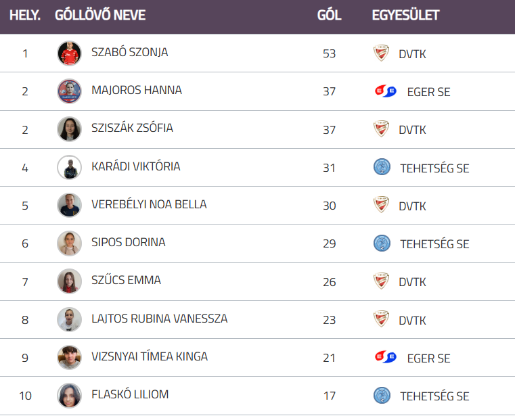Screen dimensions: 515x420
Task: Click the Eger SE logo beside Vizsnyai Tímea Kinga
Action: (385, 358)
